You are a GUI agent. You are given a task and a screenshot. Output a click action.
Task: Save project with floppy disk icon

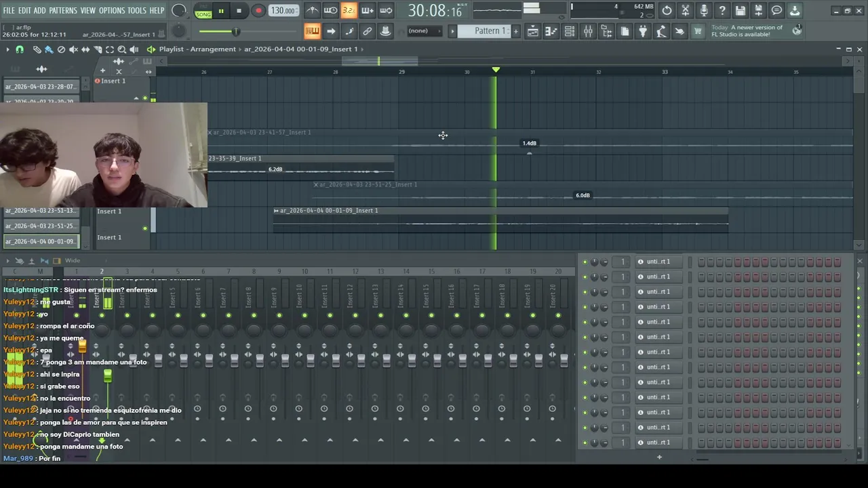coord(741,10)
